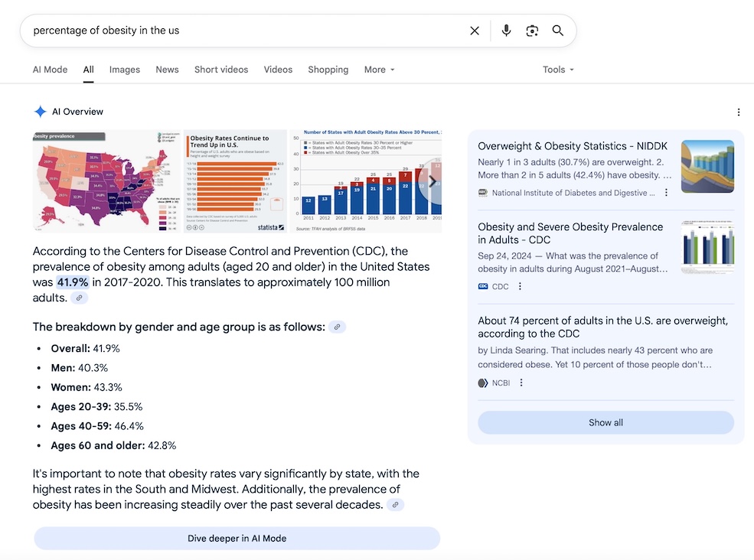Click the 'Women: 43.3%' bullet
The height and width of the screenshot is (560, 754).
coord(86,387)
